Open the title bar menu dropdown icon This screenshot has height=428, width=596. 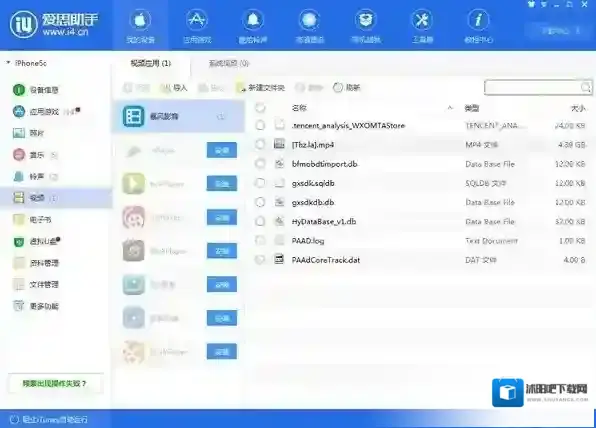coord(544,5)
